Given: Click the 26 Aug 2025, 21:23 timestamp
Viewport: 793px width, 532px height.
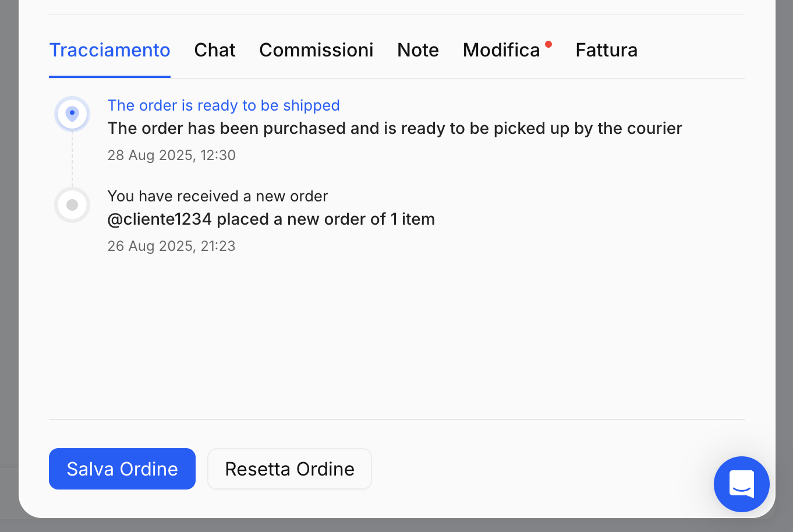Looking at the screenshot, I should (x=172, y=246).
